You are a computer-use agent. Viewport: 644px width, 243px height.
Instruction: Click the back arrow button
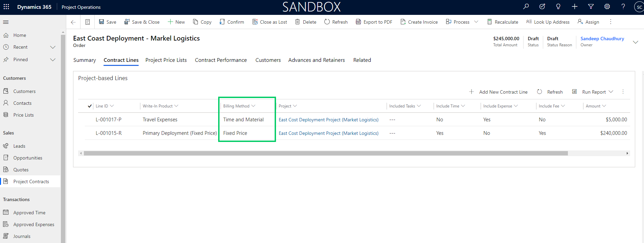(73, 22)
